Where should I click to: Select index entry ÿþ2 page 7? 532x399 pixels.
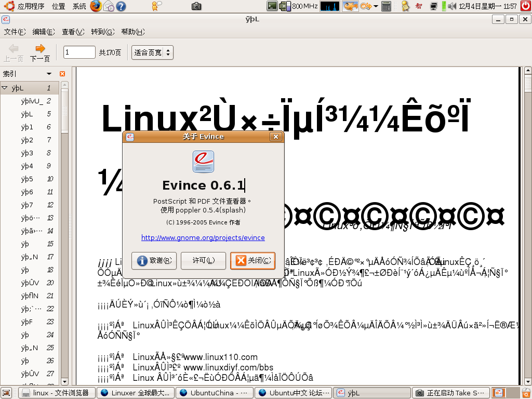[30, 140]
